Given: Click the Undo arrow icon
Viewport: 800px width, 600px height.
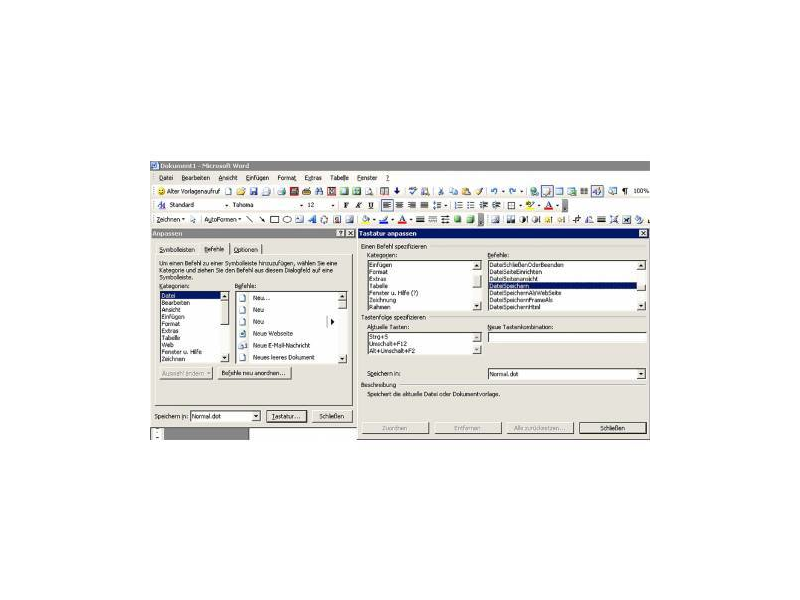Looking at the screenshot, I should pyautogui.click(x=494, y=191).
